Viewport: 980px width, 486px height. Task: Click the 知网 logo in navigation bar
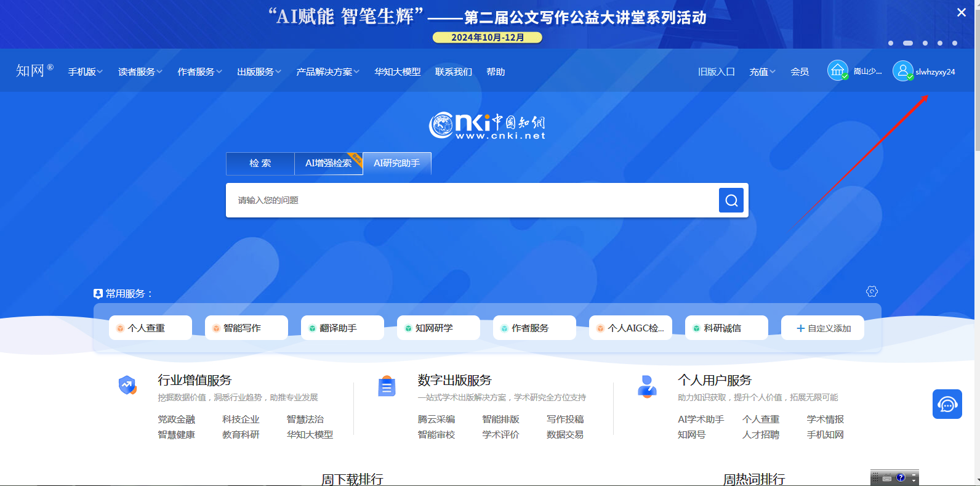(x=34, y=71)
